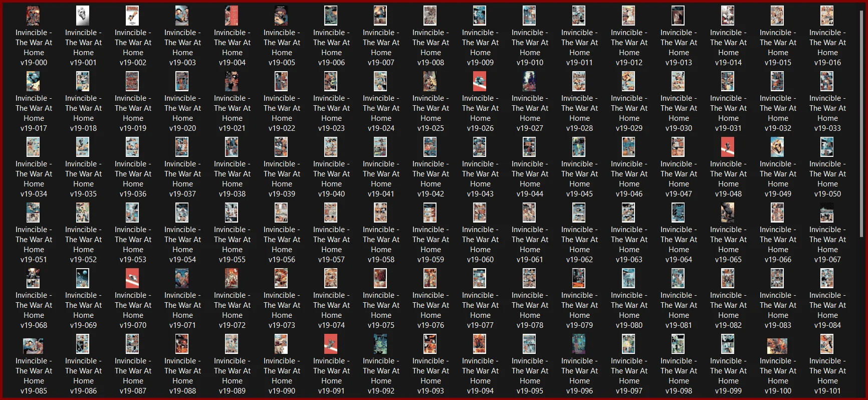Pick the red v19-070 thumbnail
The image size is (868, 400).
coord(133,279)
